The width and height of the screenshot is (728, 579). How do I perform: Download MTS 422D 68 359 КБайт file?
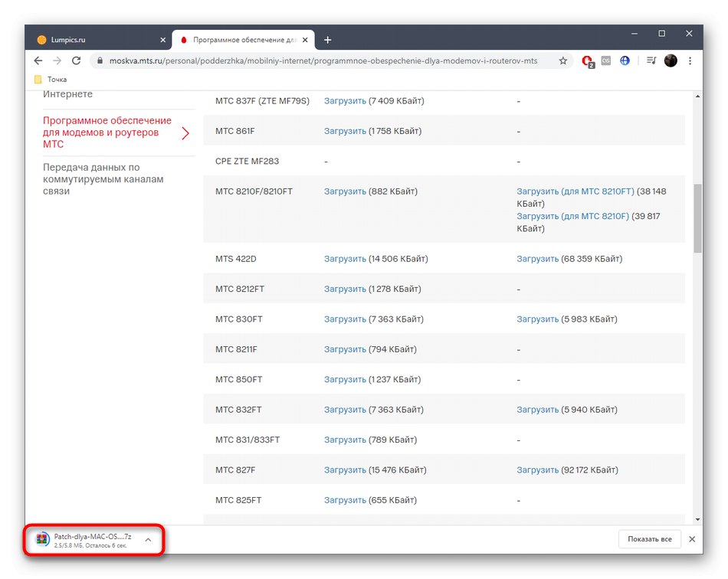538,259
